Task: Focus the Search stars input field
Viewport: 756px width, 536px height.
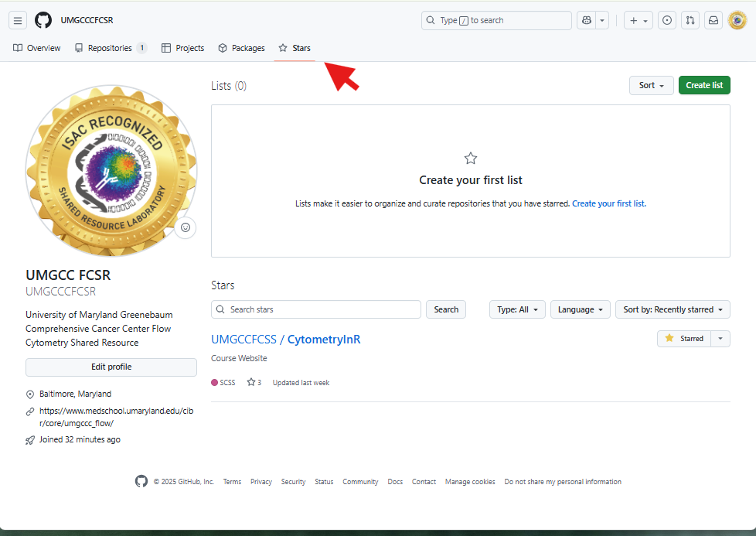Action: click(x=316, y=309)
